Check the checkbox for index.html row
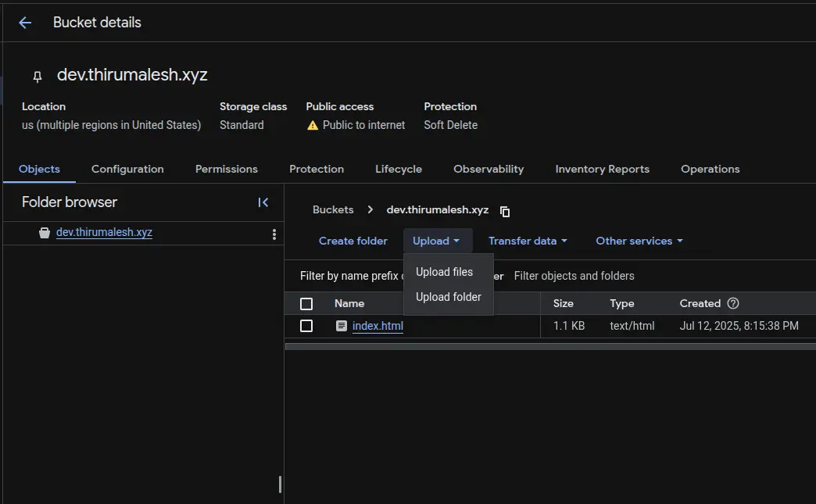 (306, 326)
